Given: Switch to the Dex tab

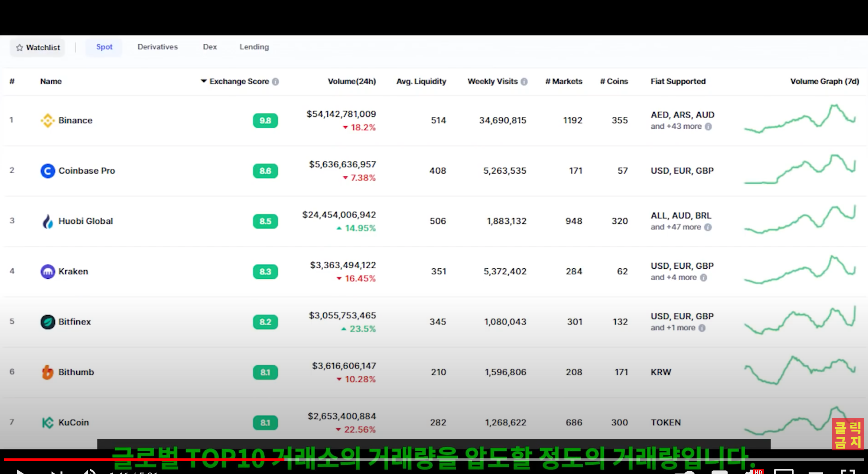Looking at the screenshot, I should pos(210,47).
